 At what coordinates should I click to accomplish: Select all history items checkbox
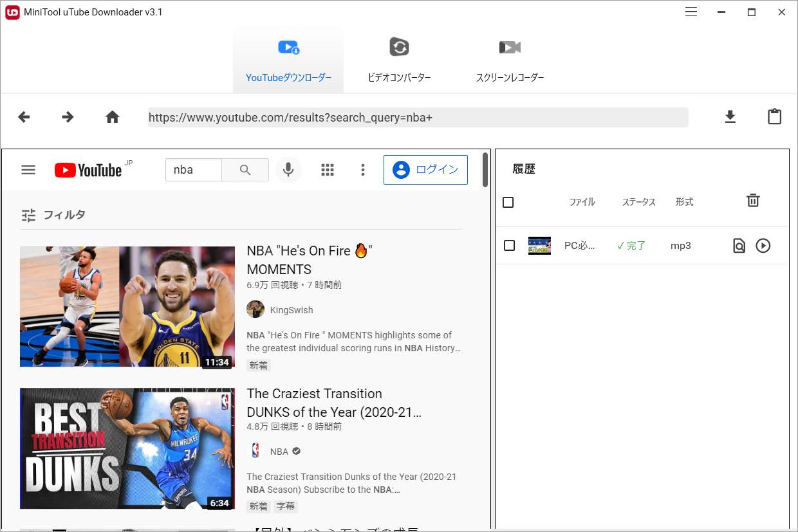pyautogui.click(x=508, y=203)
